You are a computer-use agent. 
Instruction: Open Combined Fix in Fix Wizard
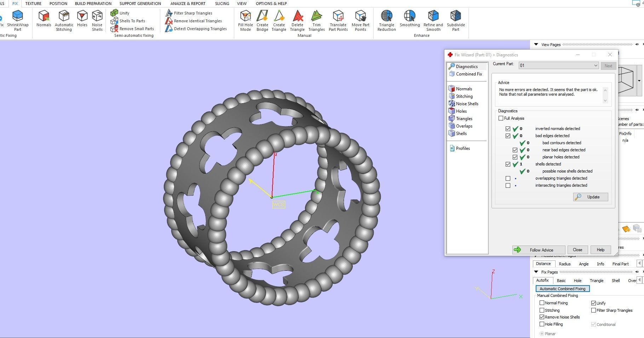tap(465, 74)
